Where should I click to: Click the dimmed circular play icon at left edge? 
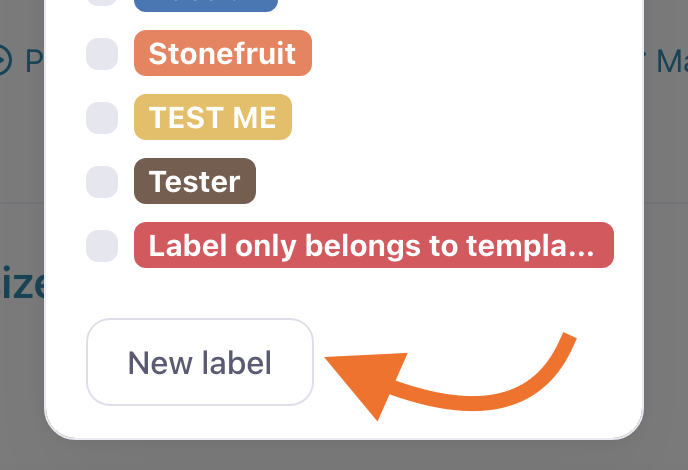(4, 61)
